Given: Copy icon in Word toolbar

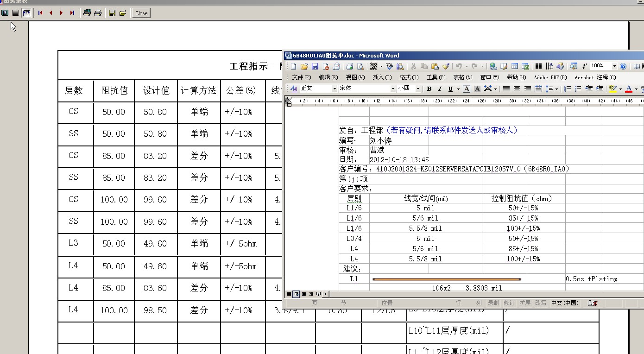Looking at the screenshot, I should [424, 66].
